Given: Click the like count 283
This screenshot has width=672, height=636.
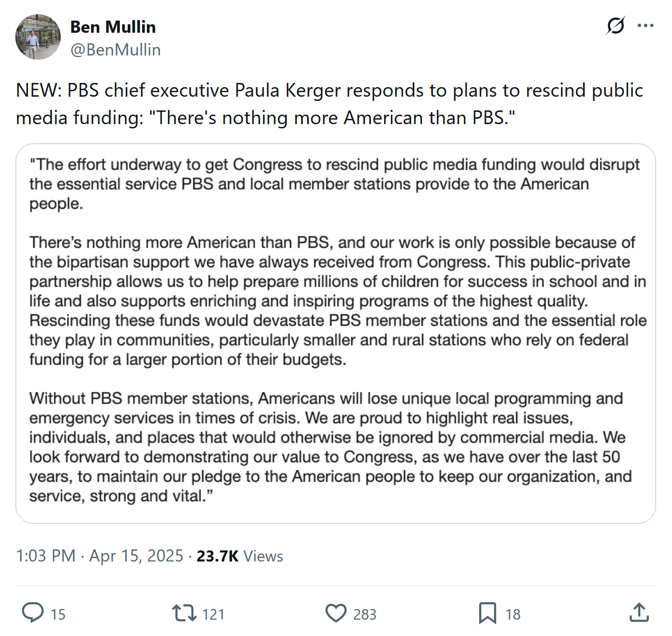Looking at the screenshot, I should pos(365,614).
